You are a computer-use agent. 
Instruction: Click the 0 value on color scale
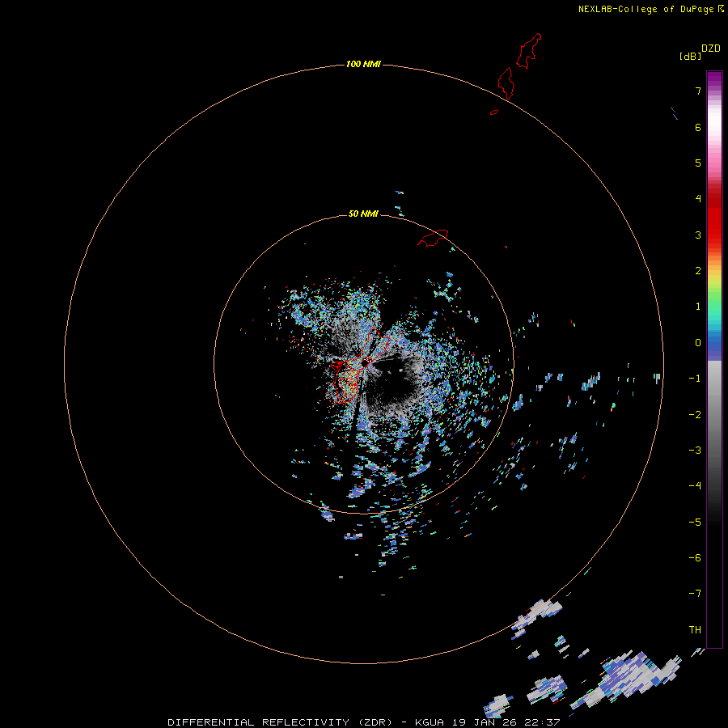[x=698, y=343]
